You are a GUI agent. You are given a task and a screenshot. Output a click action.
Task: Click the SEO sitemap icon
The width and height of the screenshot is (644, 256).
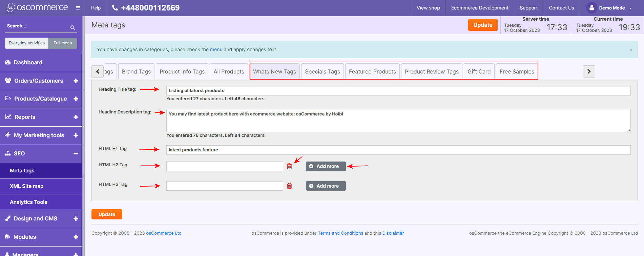8,153
